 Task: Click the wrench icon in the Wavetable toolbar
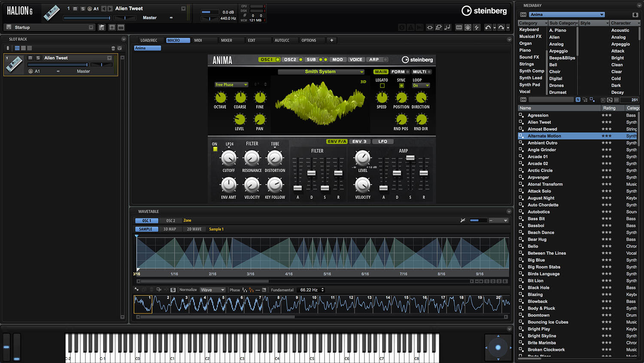[x=462, y=220]
